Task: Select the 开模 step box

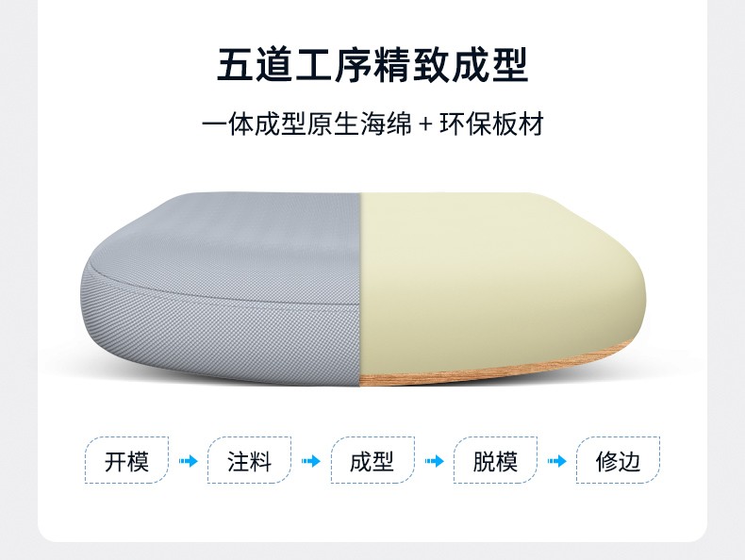Action: point(127,460)
